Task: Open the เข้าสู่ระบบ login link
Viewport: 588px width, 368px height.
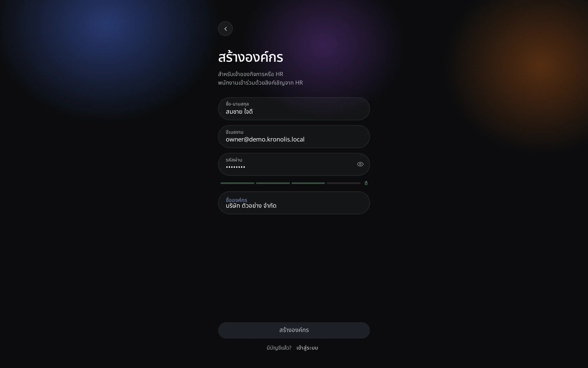Action: click(x=307, y=348)
